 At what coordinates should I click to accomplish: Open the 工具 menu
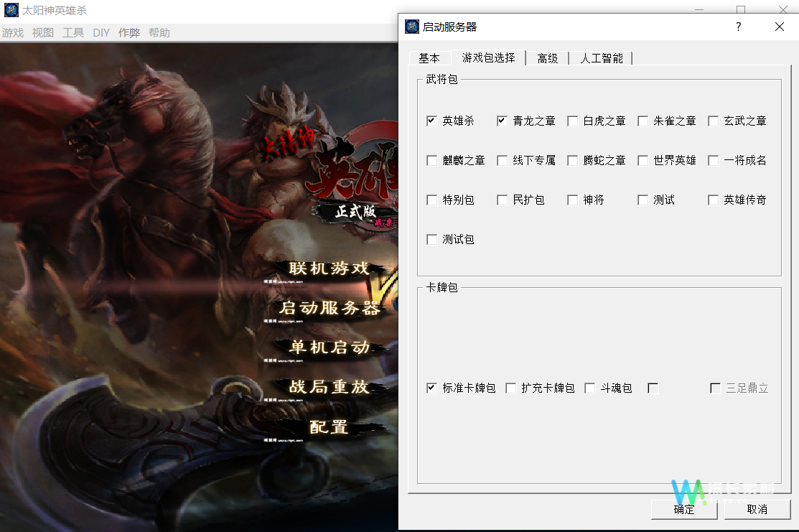pos(73,32)
